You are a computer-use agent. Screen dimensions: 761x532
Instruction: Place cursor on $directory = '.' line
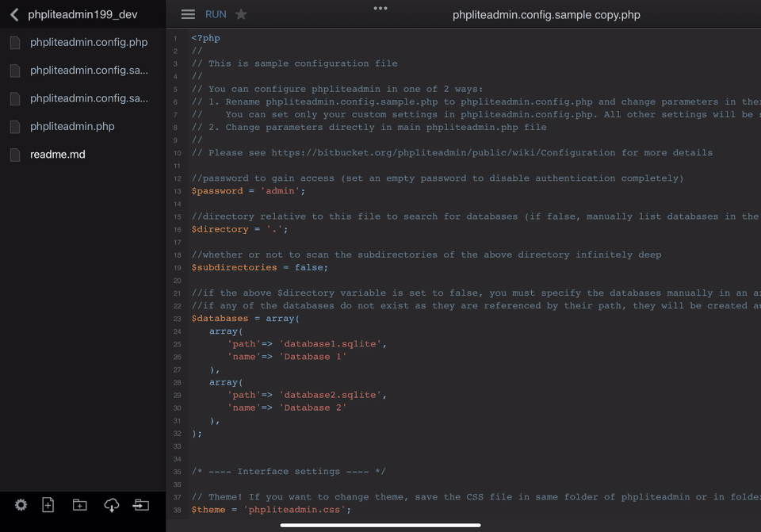(x=239, y=230)
